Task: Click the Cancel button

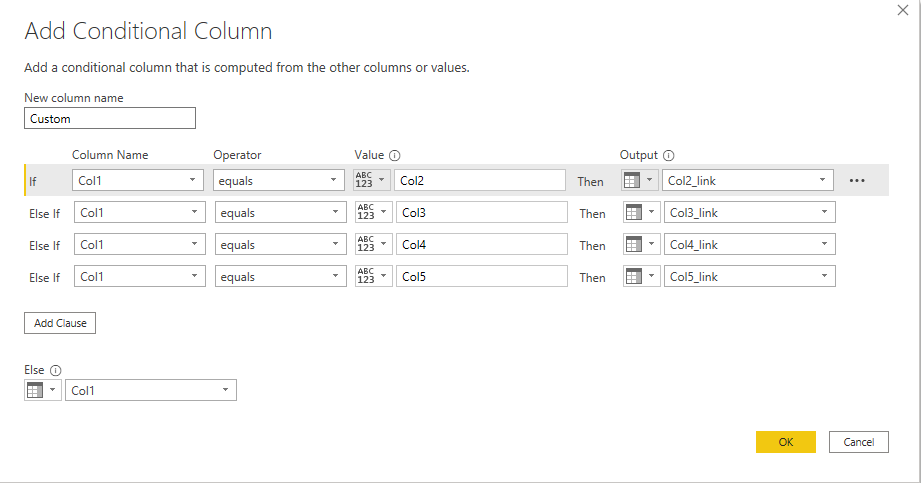Action: coord(859,442)
